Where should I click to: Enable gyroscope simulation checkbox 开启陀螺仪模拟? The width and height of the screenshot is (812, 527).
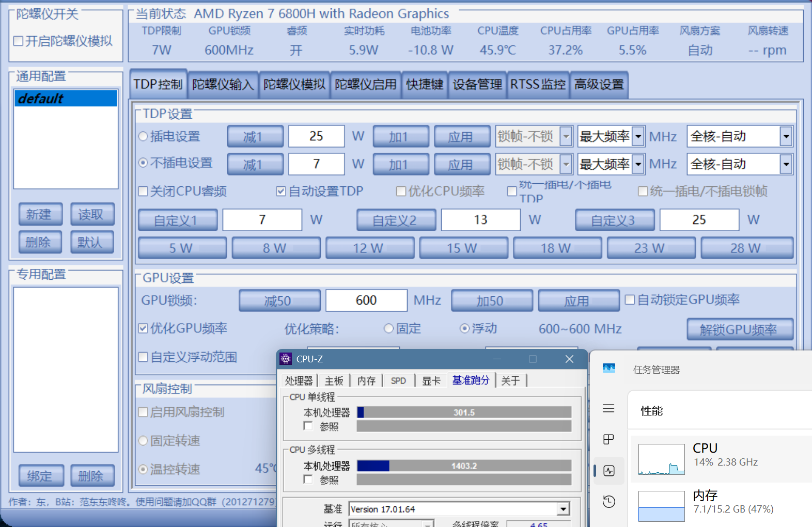[x=18, y=41]
